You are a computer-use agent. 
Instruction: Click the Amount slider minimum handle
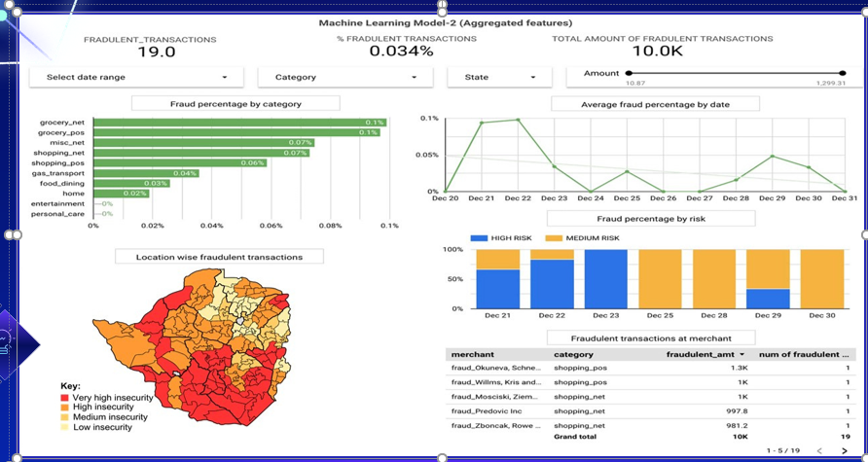[630, 74]
